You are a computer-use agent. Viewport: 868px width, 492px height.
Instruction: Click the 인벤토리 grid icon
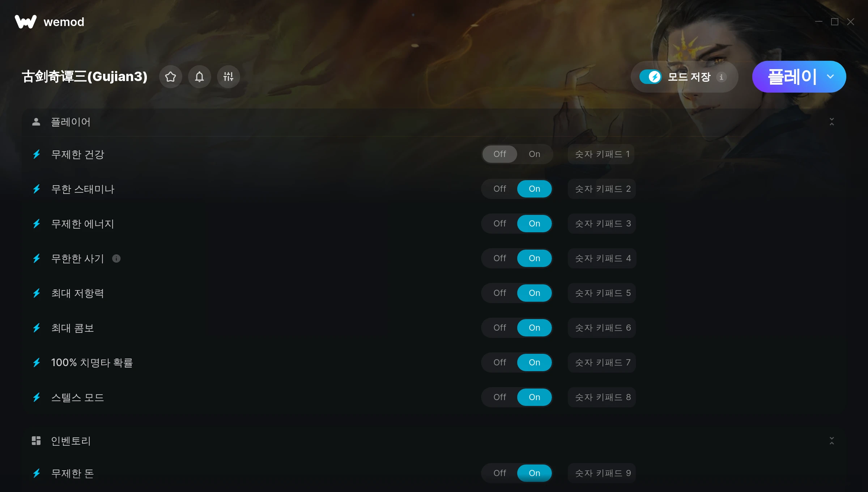coord(36,441)
